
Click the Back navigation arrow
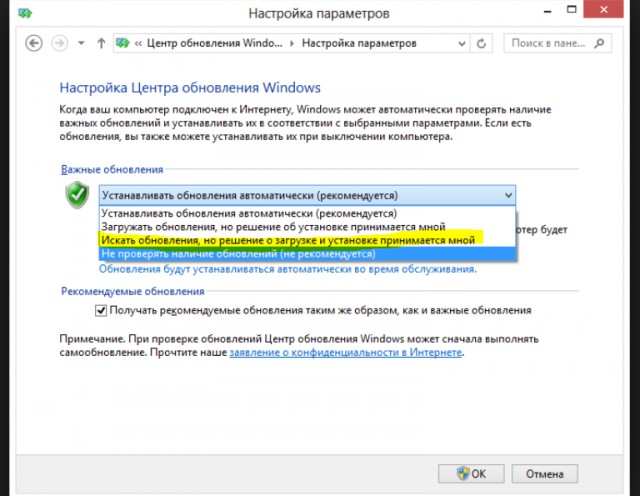click(33, 43)
